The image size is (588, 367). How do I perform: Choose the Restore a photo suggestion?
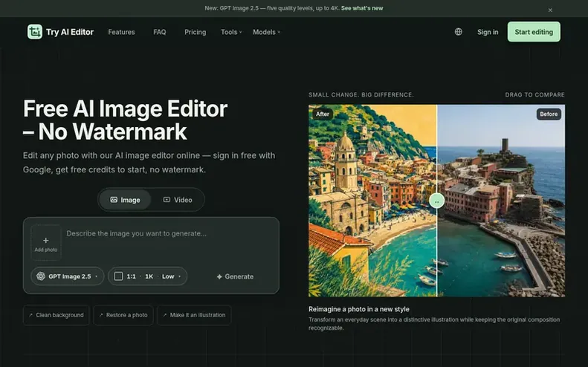[x=123, y=315]
